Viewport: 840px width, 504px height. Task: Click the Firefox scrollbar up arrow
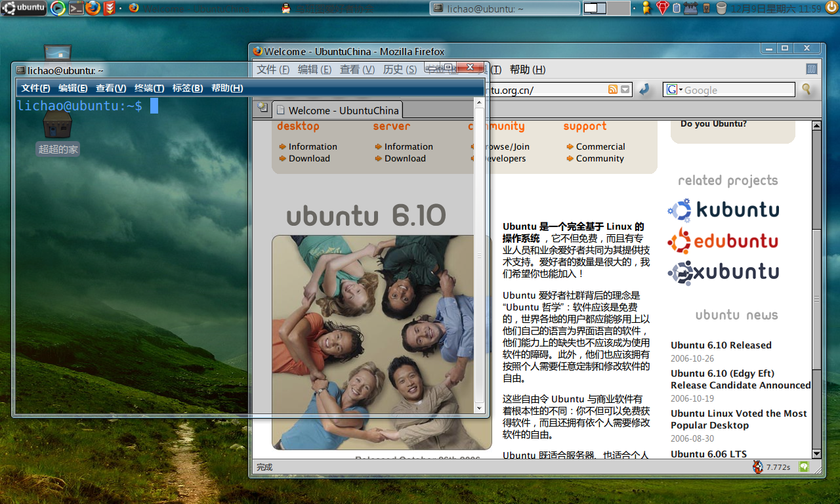816,125
